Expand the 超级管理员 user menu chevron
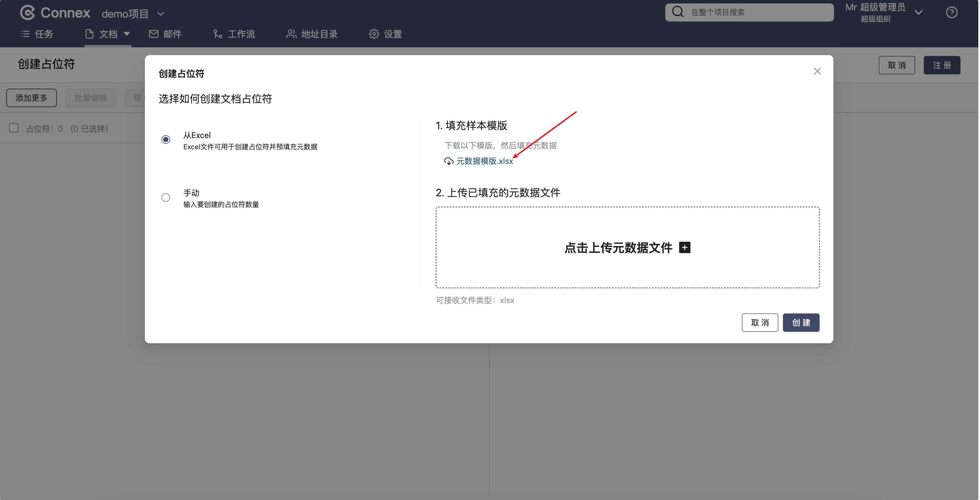Viewport: 980px width, 500px height. (918, 13)
